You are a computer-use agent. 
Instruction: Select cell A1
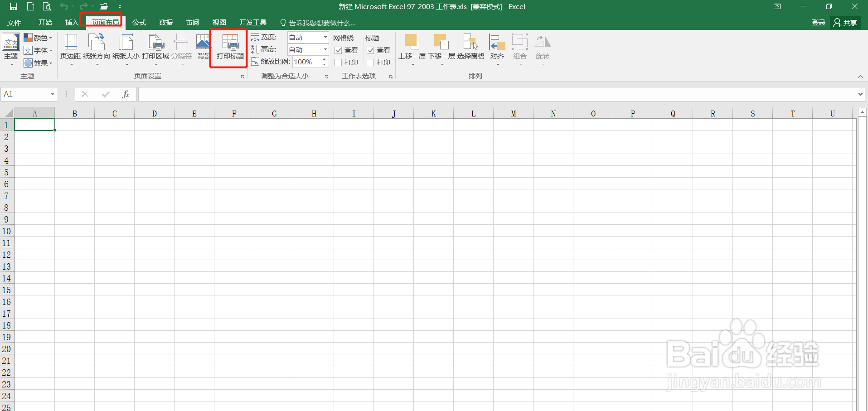point(35,125)
